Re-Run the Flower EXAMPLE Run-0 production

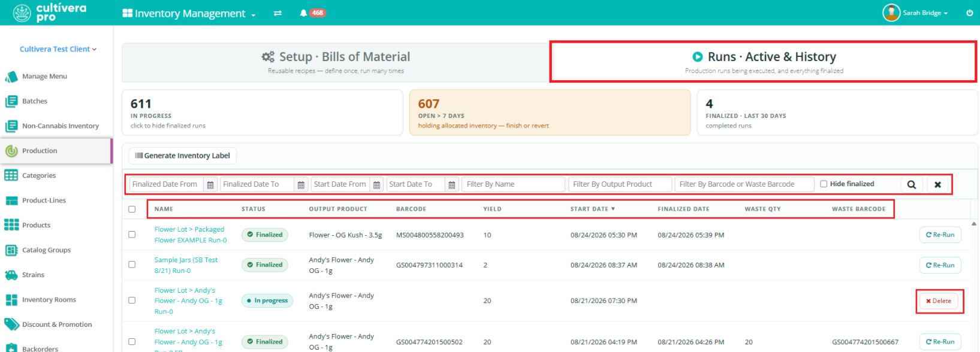tap(940, 235)
